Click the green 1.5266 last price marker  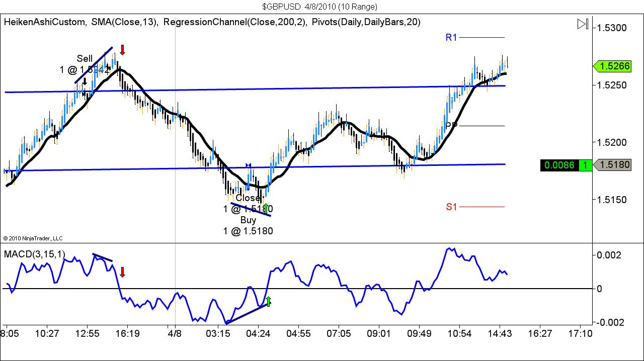click(x=612, y=66)
